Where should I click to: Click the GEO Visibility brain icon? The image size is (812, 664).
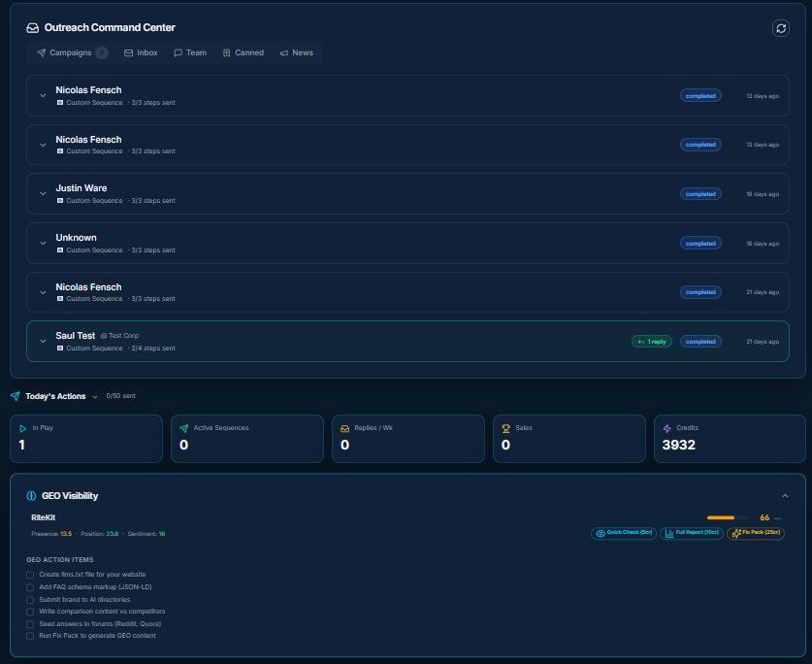(31, 496)
